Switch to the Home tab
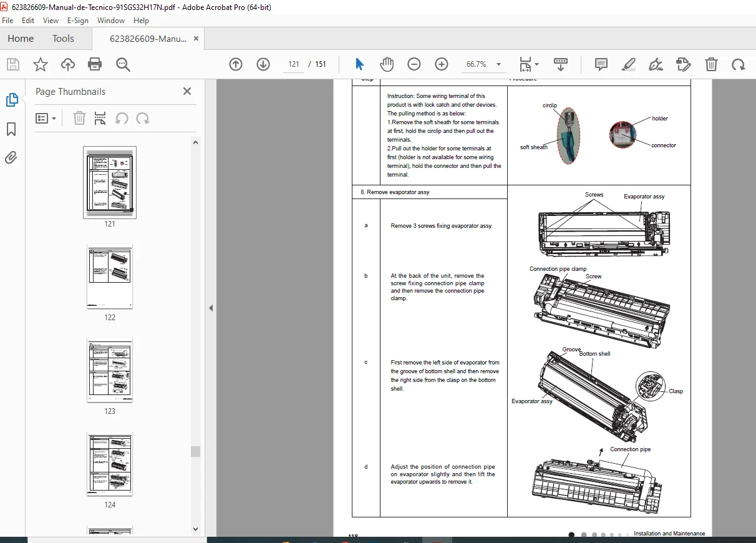This screenshot has height=543, width=756. point(21,39)
